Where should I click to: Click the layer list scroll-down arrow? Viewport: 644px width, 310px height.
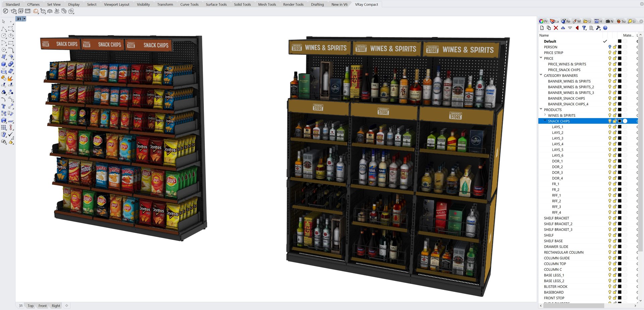click(x=641, y=300)
